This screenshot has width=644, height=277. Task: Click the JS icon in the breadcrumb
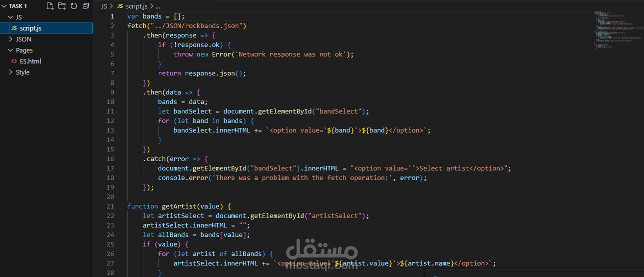click(x=120, y=6)
